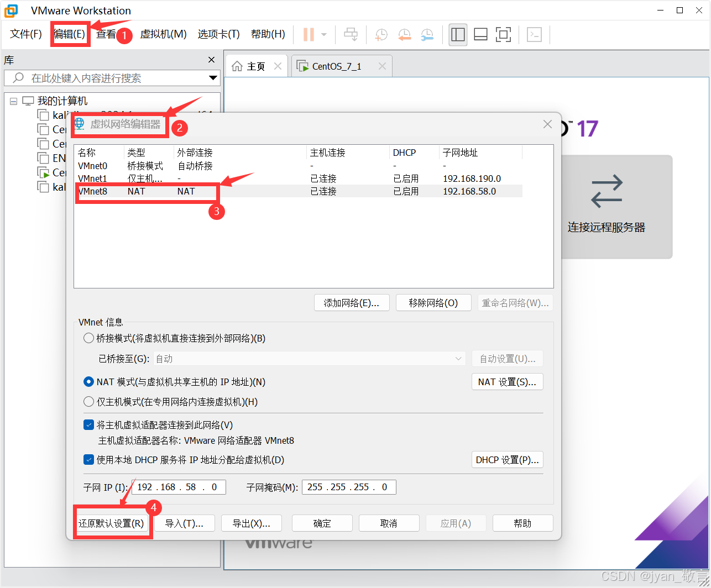Toggle the library sidebar view icon

click(458, 34)
